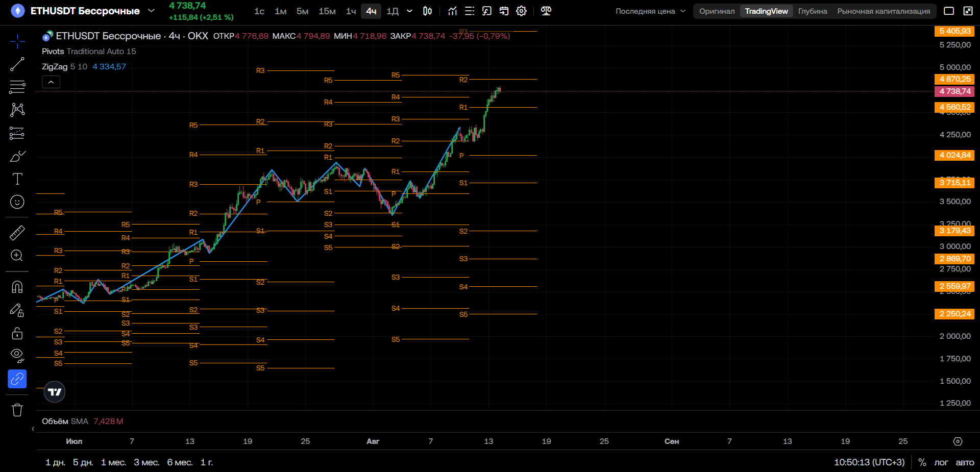Open time axis settings gear at bottom right

tap(958, 441)
